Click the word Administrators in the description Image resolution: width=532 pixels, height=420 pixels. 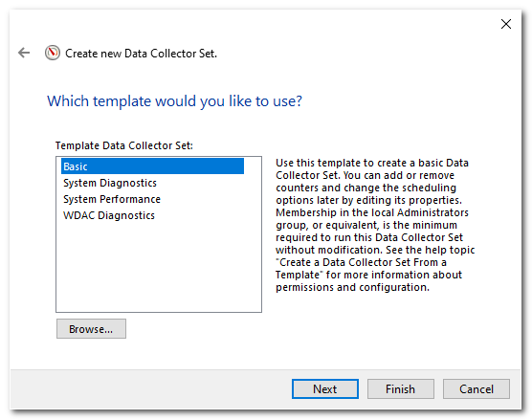432,212
